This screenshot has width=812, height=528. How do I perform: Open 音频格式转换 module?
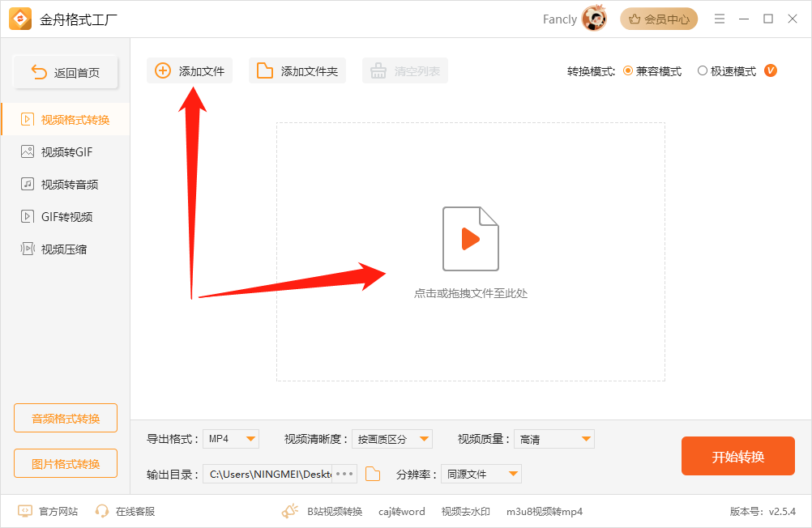66,418
